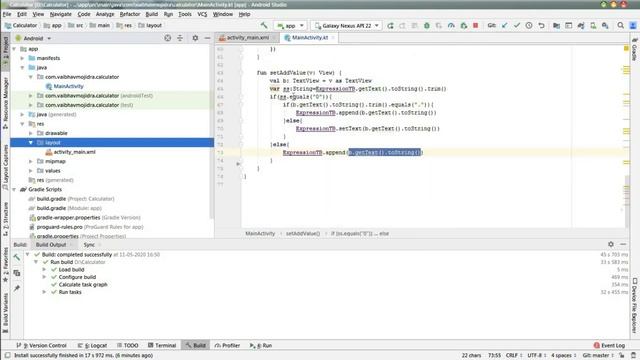Collapse all in Project panel
Viewport: 640px width, 360px height.
tap(180, 38)
